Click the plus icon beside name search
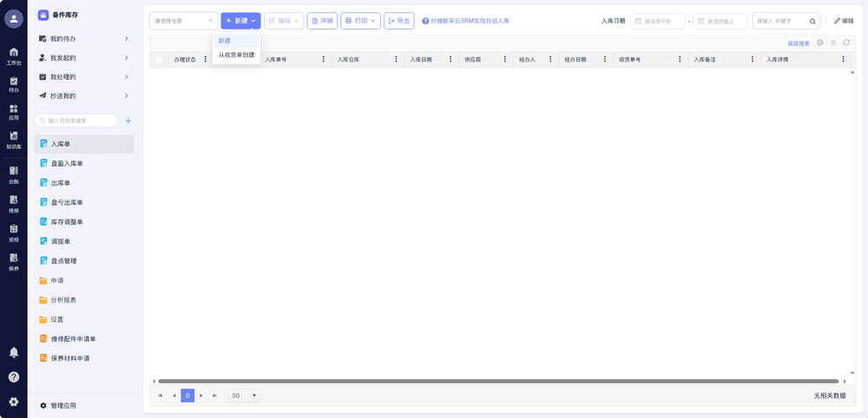This screenshot has width=868, height=418. (128, 121)
